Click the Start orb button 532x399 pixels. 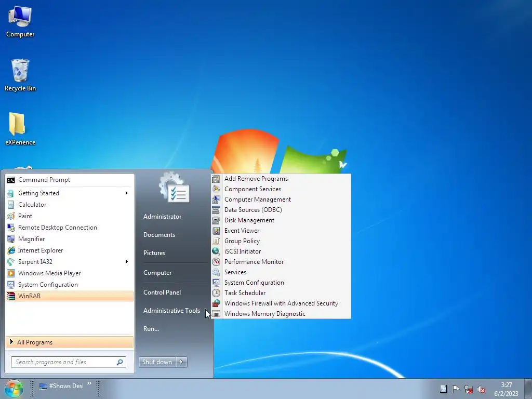tap(14, 389)
